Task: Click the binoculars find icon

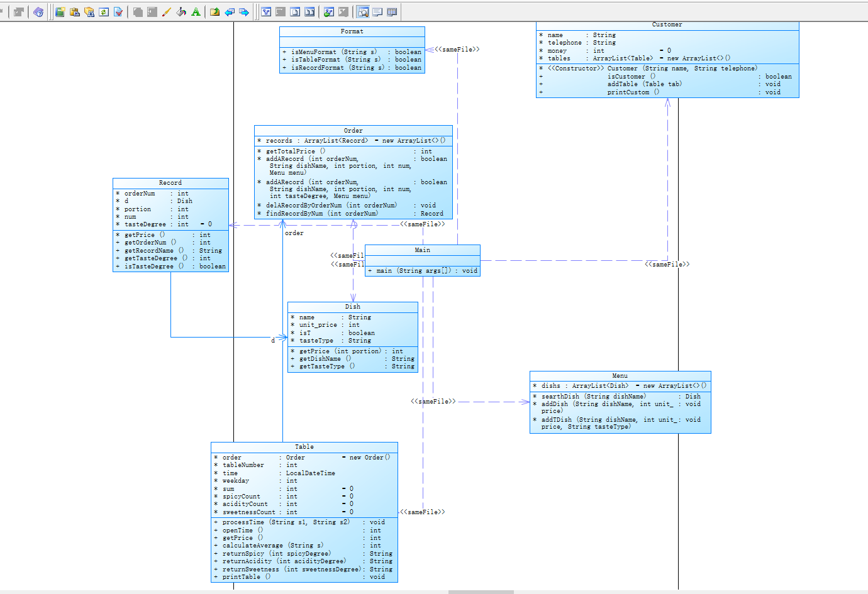Action: [x=89, y=12]
